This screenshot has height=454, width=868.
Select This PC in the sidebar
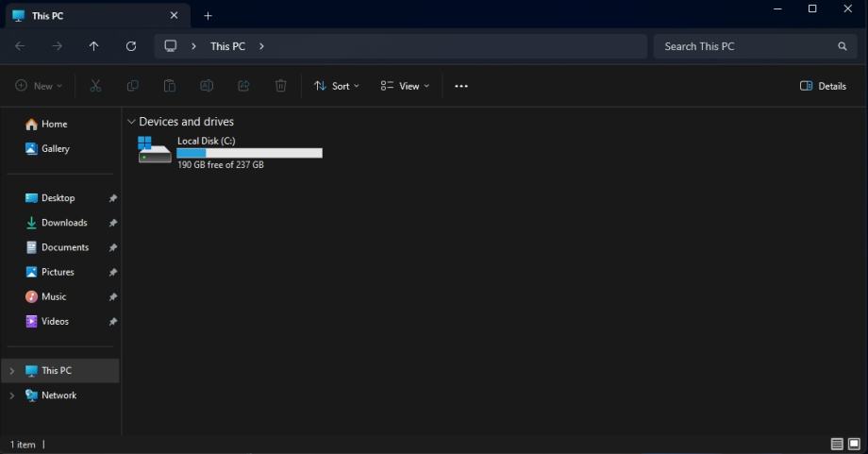60,371
